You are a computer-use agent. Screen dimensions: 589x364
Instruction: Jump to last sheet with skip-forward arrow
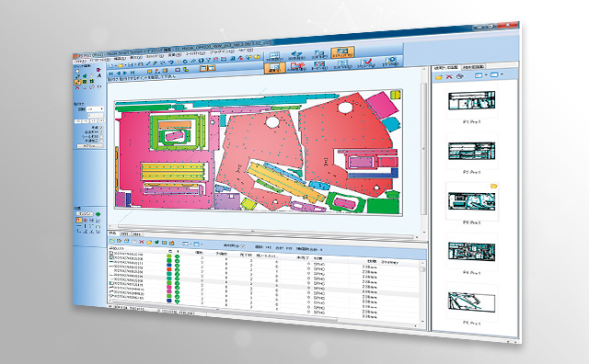133,72
